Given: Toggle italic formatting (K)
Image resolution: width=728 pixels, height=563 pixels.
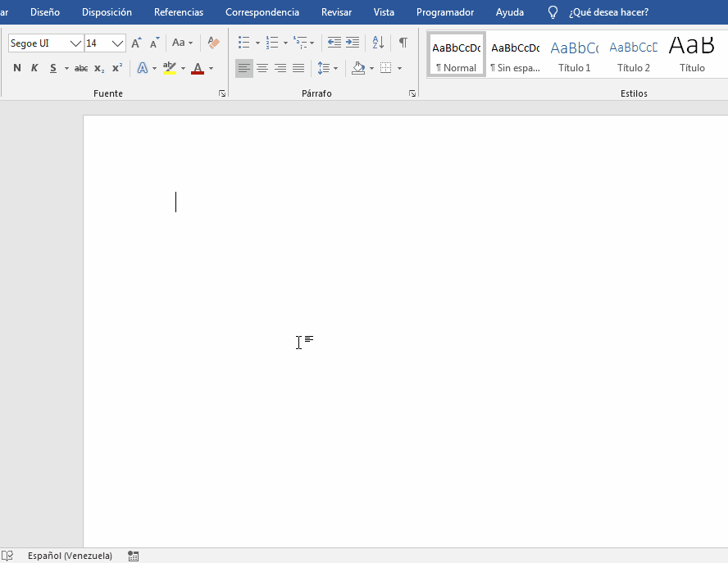Looking at the screenshot, I should [x=34, y=68].
